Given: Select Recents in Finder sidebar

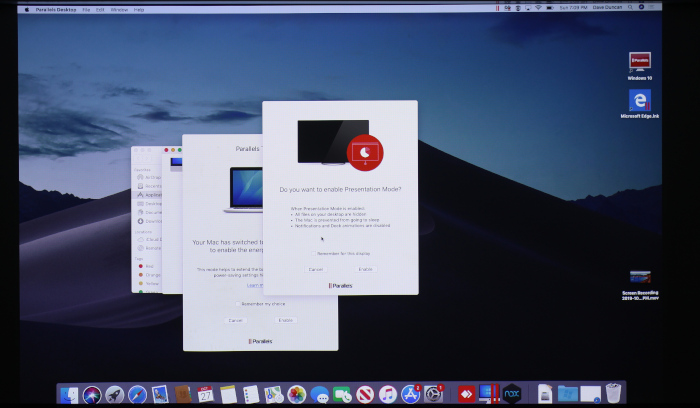Looking at the screenshot, I should coord(149,186).
